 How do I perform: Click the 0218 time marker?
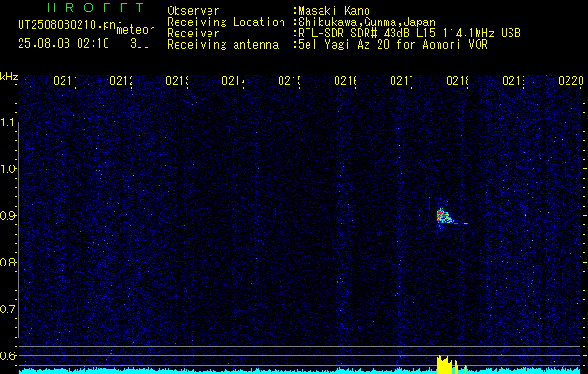coord(457,80)
